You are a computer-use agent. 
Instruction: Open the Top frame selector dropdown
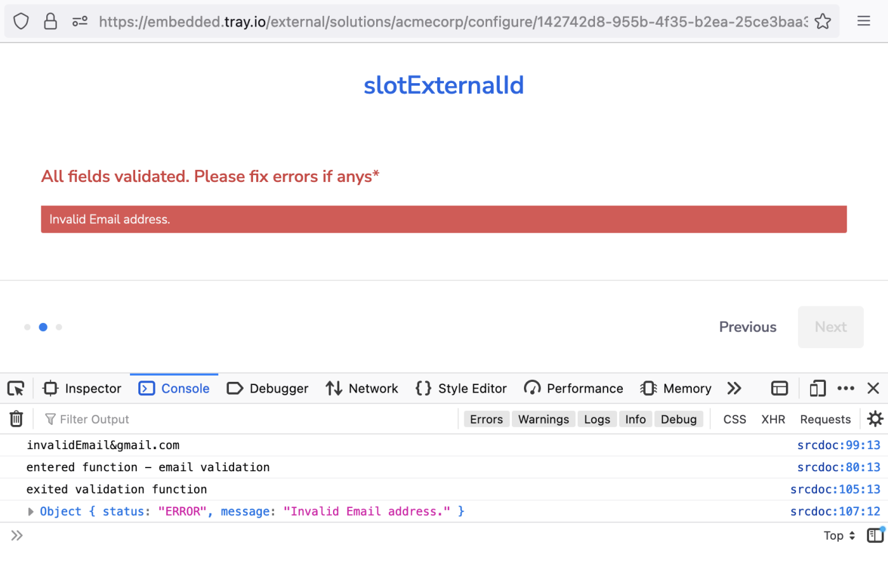pos(839,535)
